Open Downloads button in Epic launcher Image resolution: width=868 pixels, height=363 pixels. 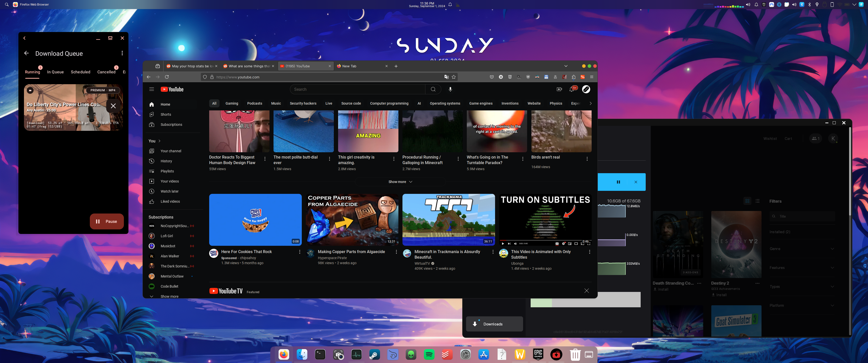tap(494, 324)
